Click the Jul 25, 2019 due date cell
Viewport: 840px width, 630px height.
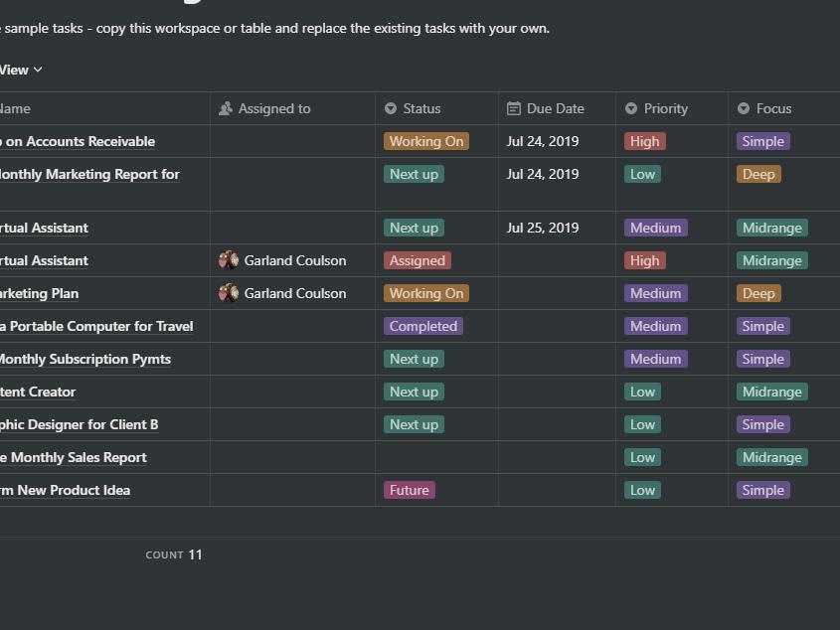tap(542, 228)
